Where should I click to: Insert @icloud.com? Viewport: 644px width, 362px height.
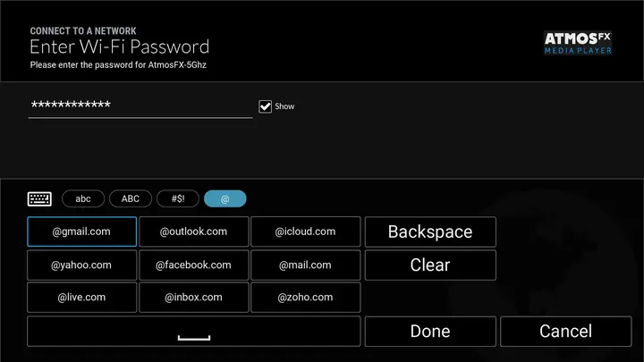point(306,232)
